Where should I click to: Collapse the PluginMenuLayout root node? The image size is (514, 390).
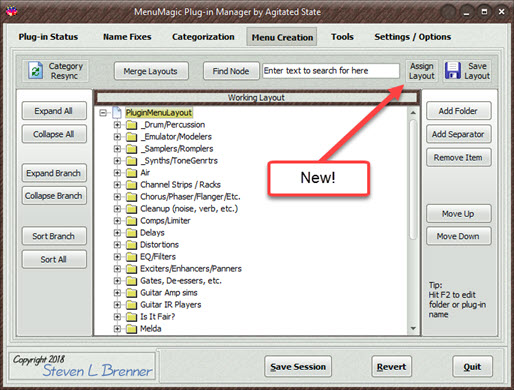tap(103, 113)
